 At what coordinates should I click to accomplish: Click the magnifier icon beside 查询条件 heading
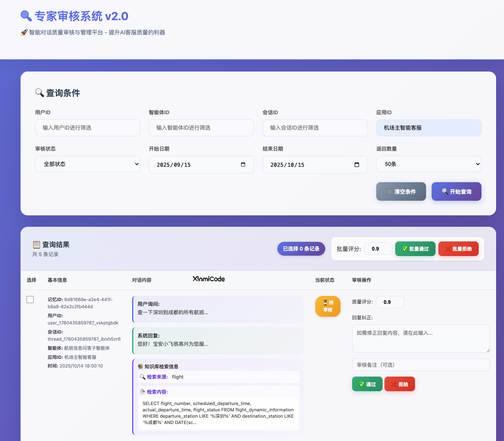click(39, 92)
